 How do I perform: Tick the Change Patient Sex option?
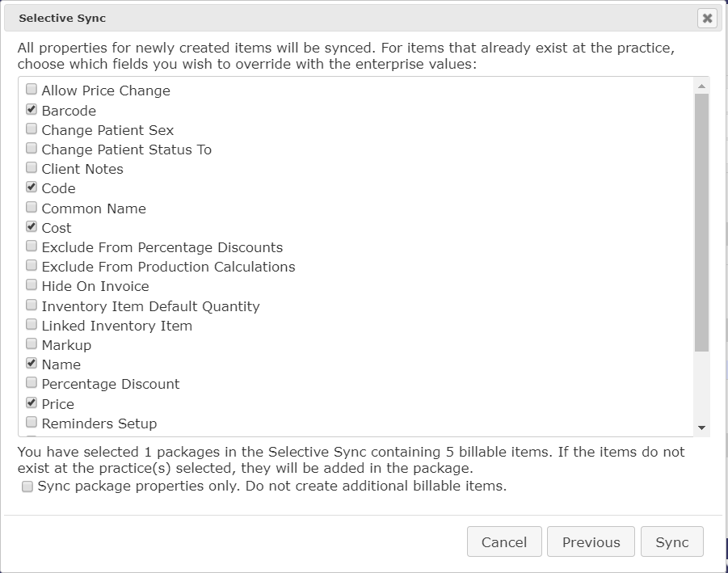coord(31,129)
